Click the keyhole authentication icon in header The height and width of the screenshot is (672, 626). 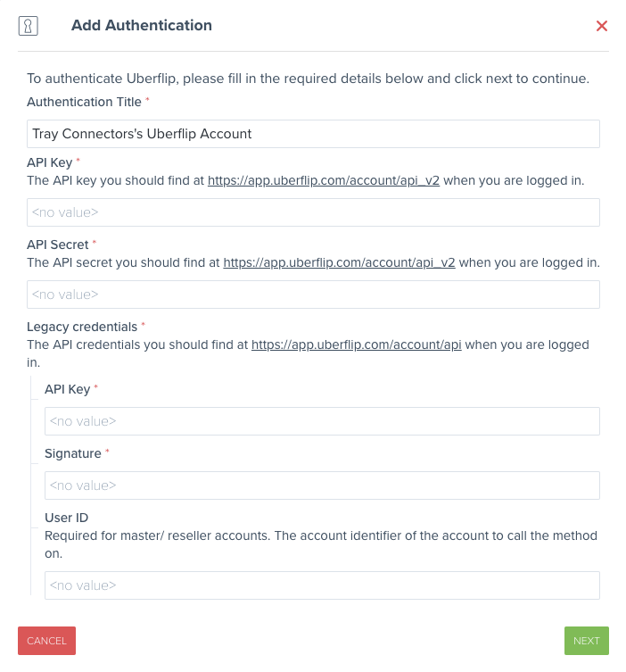click(x=29, y=26)
